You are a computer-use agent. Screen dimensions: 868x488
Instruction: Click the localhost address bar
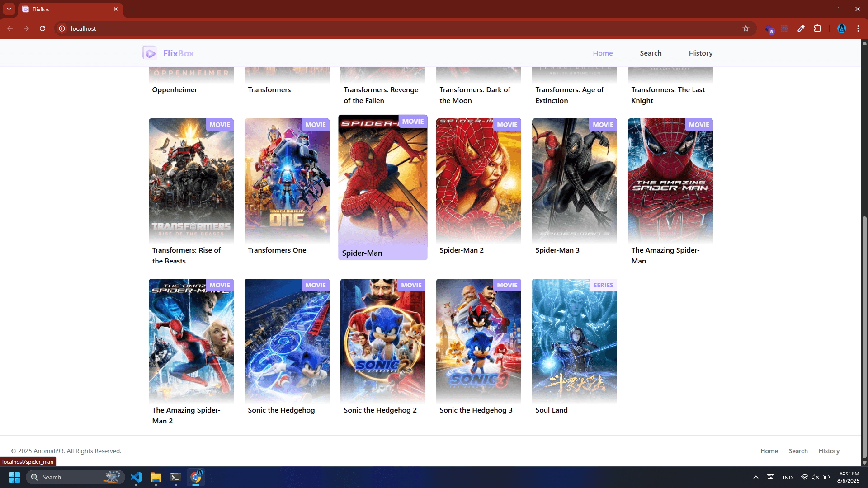click(x=405, y=28)
